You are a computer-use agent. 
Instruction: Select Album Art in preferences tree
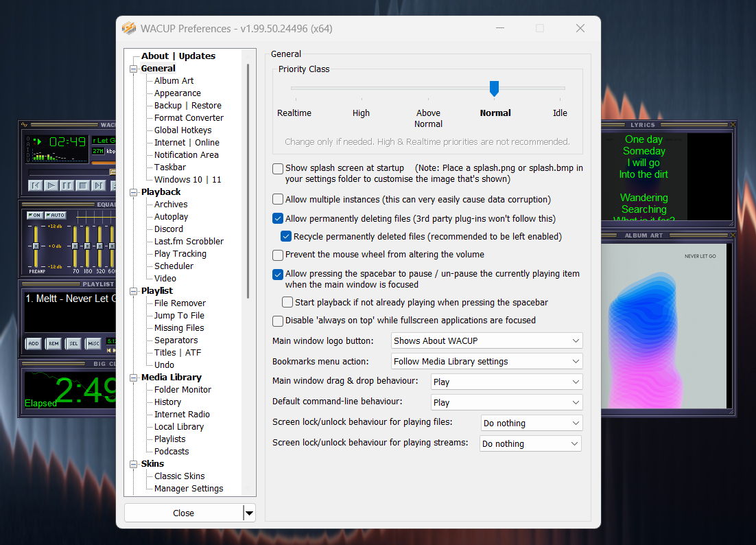point(174,80)
